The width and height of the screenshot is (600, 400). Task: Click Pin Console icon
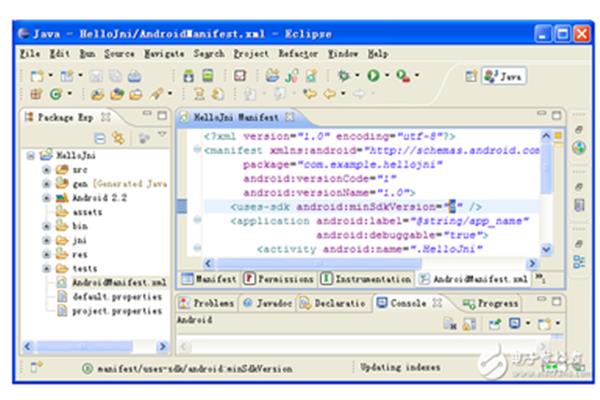click(x=495, y=324)
